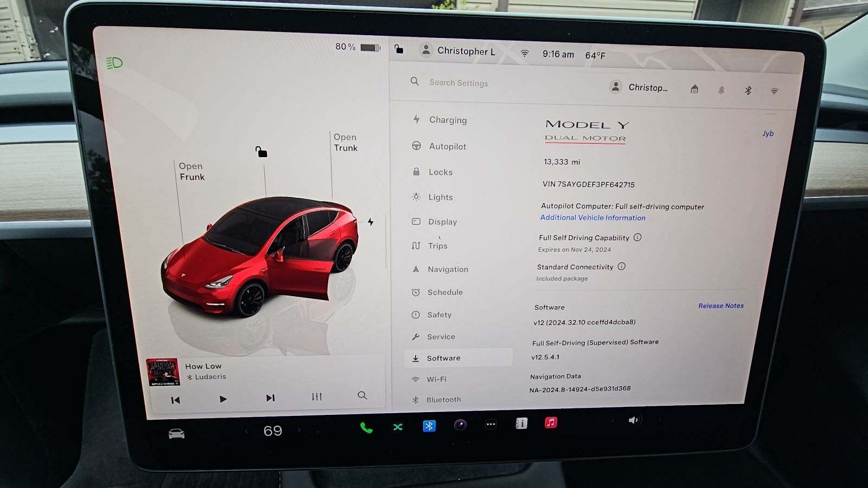Open the Apple Music app icon
The image size is (868, 488).
(x=551, y=422)
